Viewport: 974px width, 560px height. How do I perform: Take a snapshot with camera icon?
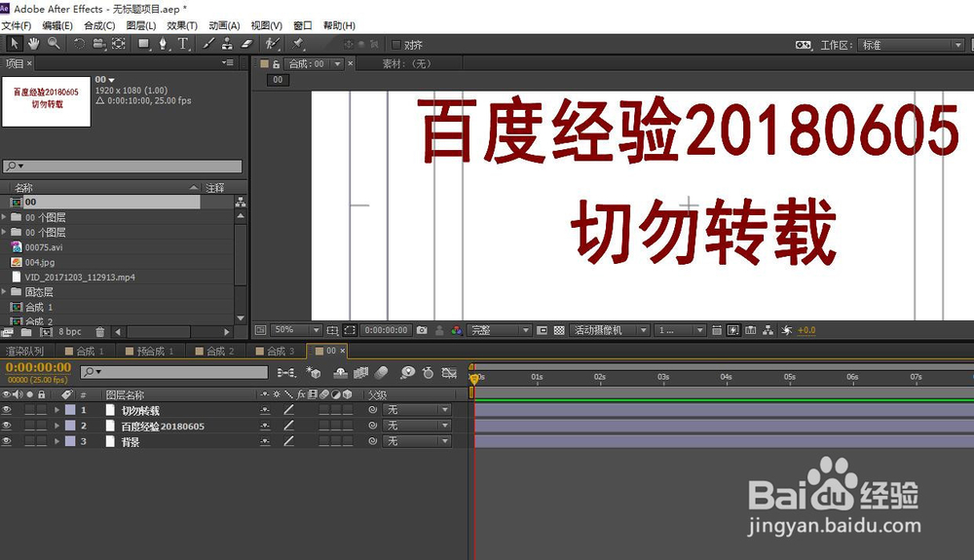tap(422, 330)
